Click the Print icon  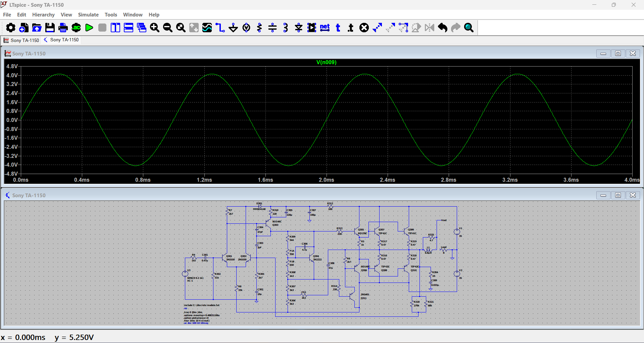click(63, 28)
